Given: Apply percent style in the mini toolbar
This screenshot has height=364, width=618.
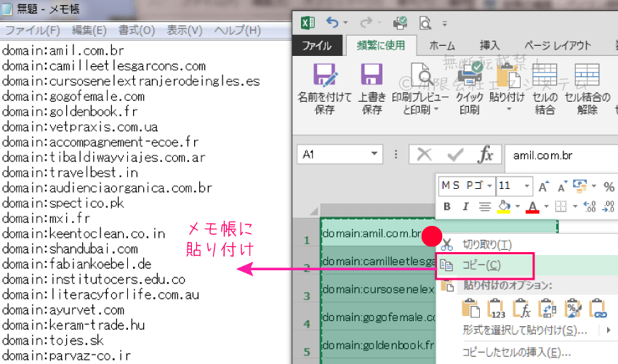Looking at the screenshot, I should click(609, 187).
